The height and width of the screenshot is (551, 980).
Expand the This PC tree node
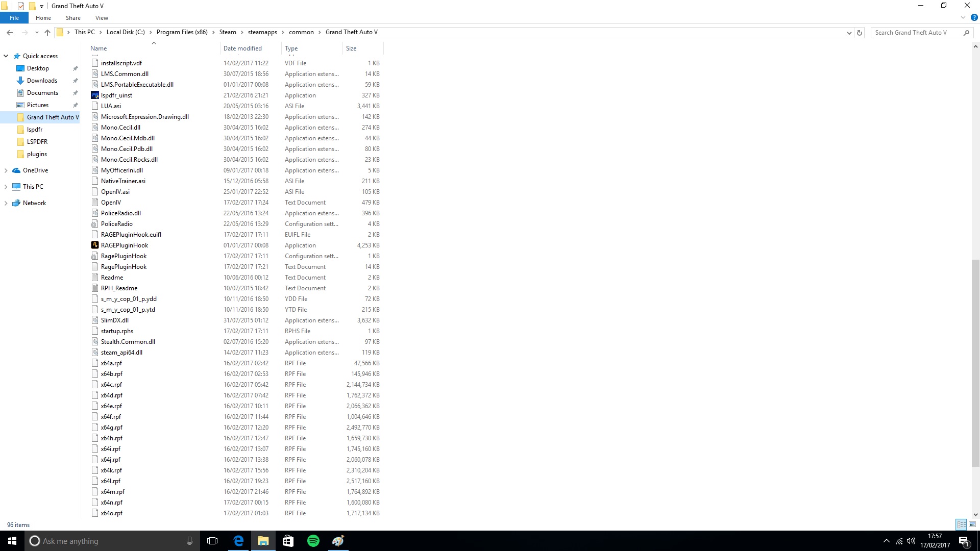click(6, 187)
